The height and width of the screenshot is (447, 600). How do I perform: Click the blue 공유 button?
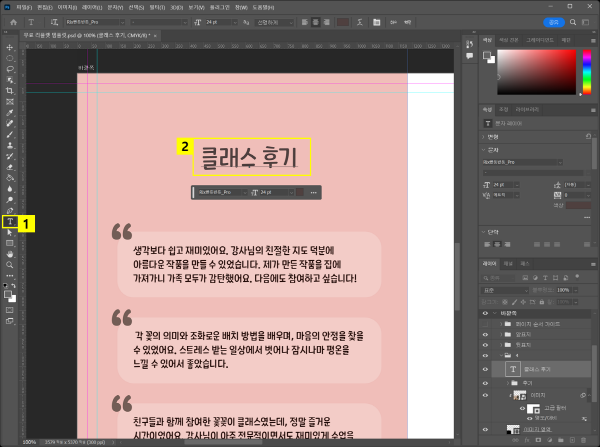point(553,20)
